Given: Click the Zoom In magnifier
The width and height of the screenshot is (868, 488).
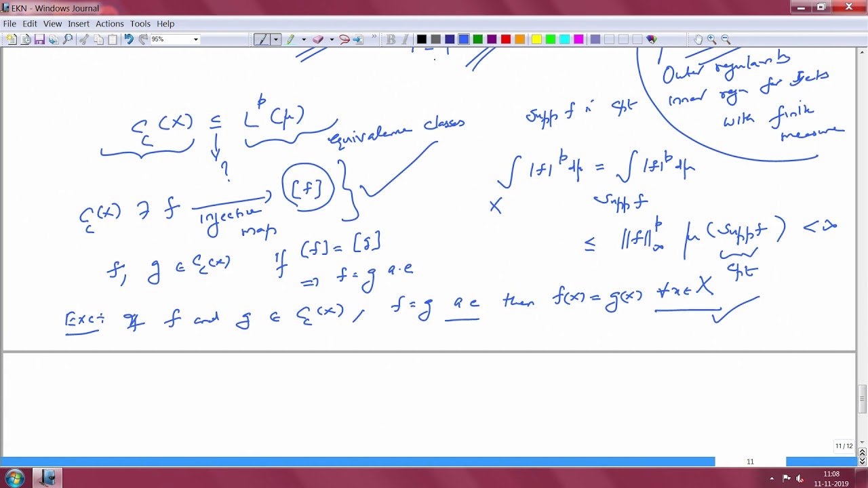Looking at the screenshot, I should click(x=712, y=39).
